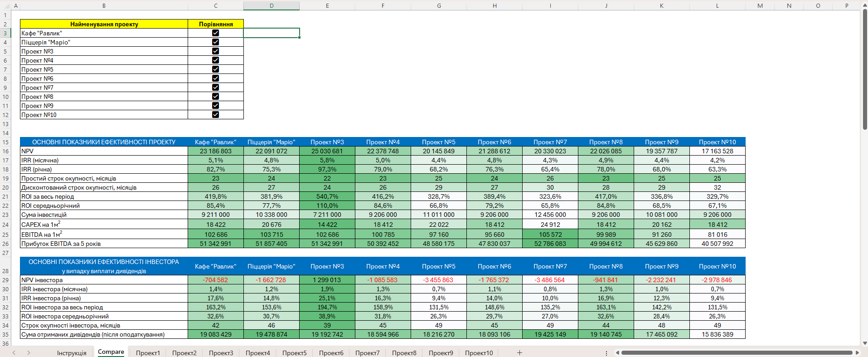This screenshot has height=357, width=868.
Task: Select the "Простий строк окупності, місяців" label
Action: [x=104, y=178]
